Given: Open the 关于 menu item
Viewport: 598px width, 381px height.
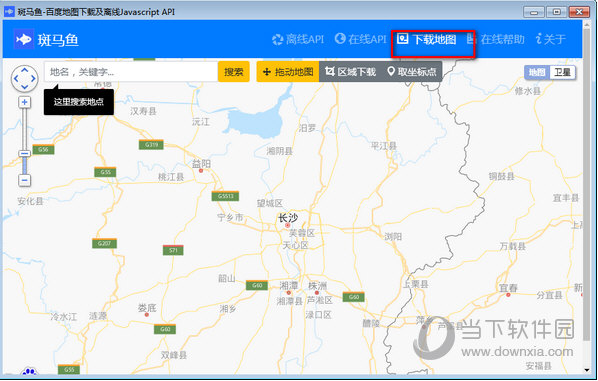Looking at the screenshot, I should coord(551,39).
